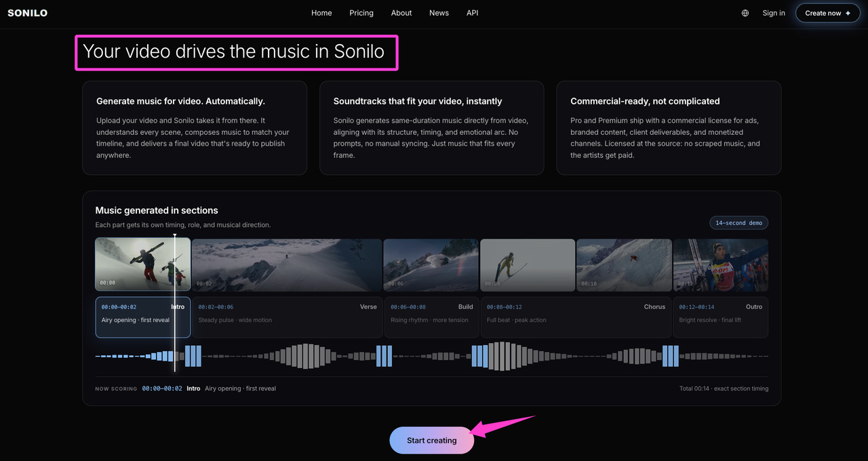Open the News nav link
Viewport: 868px width, 461px height.
pos(439,13)
